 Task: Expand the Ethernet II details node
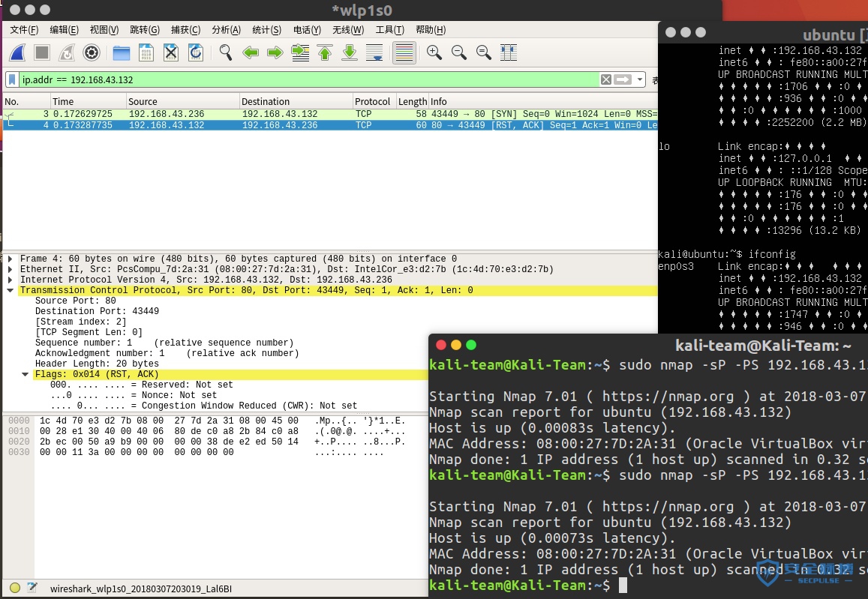(10, 269)
